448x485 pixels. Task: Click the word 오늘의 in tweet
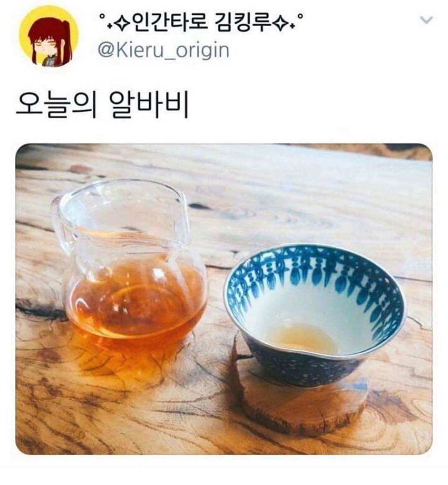pos(56,105)
